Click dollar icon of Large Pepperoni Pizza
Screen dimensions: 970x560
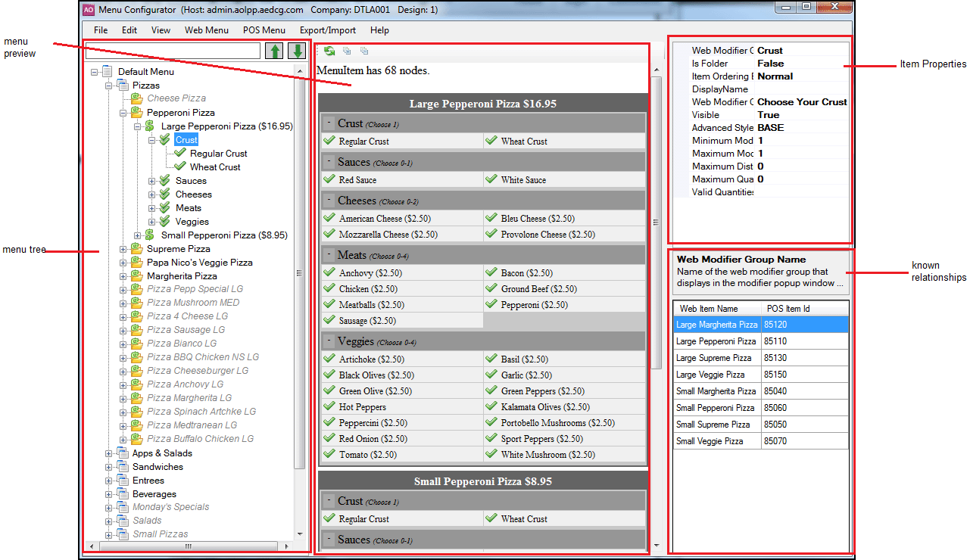tap(149, 126)
